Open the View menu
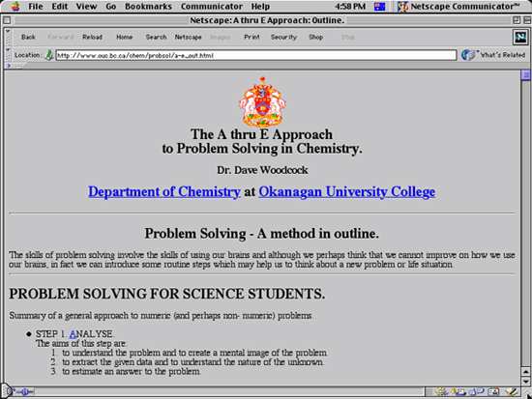The width and height of the screenshot is (532, 399). point(86,7)
